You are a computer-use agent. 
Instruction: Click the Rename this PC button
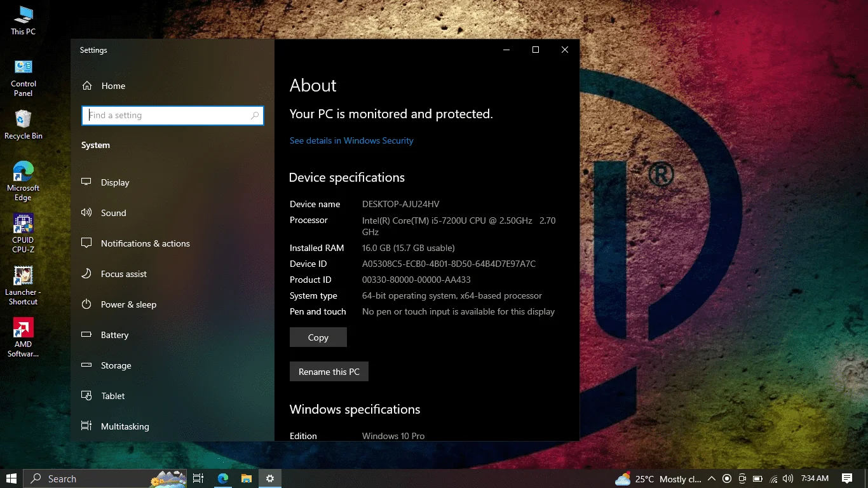(x=329, y=372)
